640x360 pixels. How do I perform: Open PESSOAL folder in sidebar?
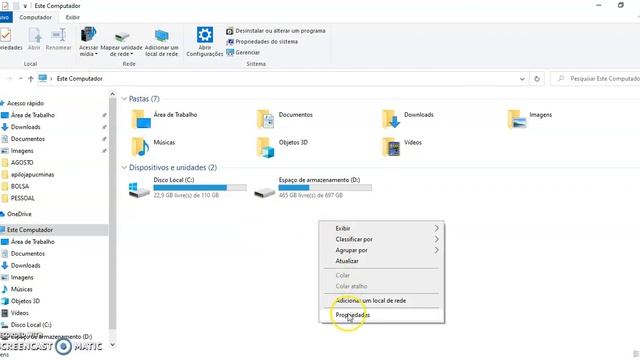(x=22, y=198)
